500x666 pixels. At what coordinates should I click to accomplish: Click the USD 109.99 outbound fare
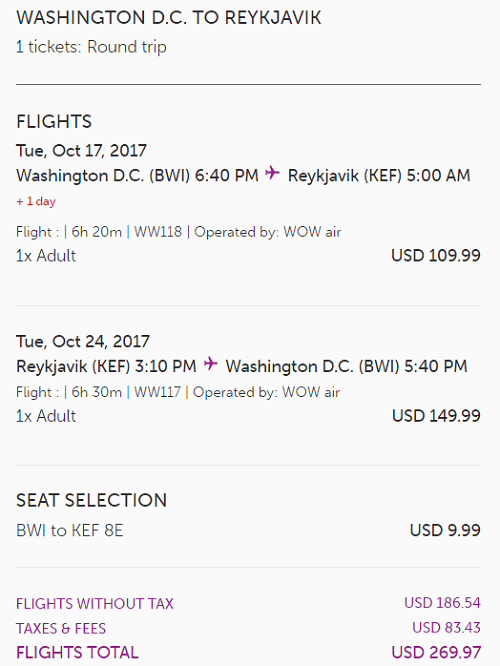click(436, 256)
